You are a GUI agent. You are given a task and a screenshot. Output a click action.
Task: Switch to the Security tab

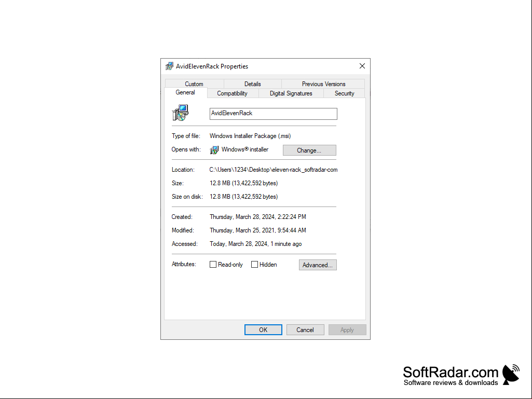345,93
